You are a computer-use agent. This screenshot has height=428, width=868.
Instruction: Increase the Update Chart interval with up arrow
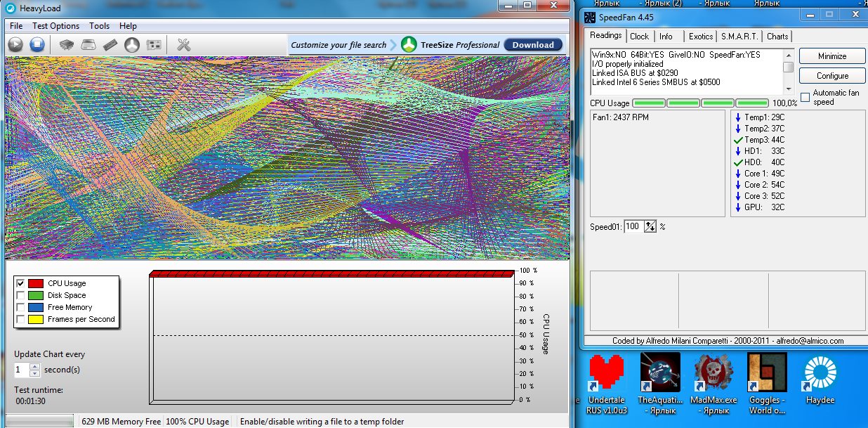coord(34,366)
